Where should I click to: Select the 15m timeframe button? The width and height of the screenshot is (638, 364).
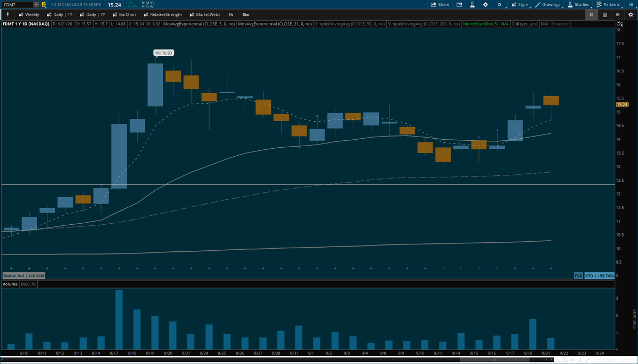pos(245,15)
